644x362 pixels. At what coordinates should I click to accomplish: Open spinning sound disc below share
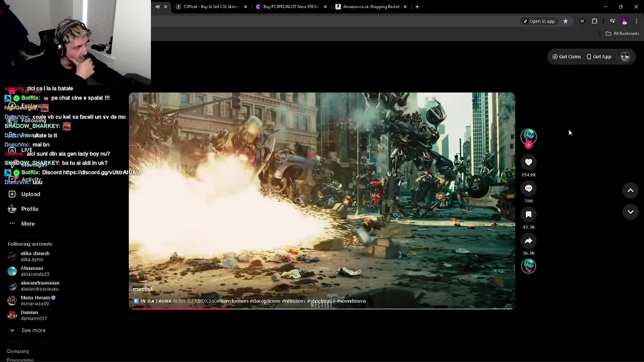pos(528,266)
